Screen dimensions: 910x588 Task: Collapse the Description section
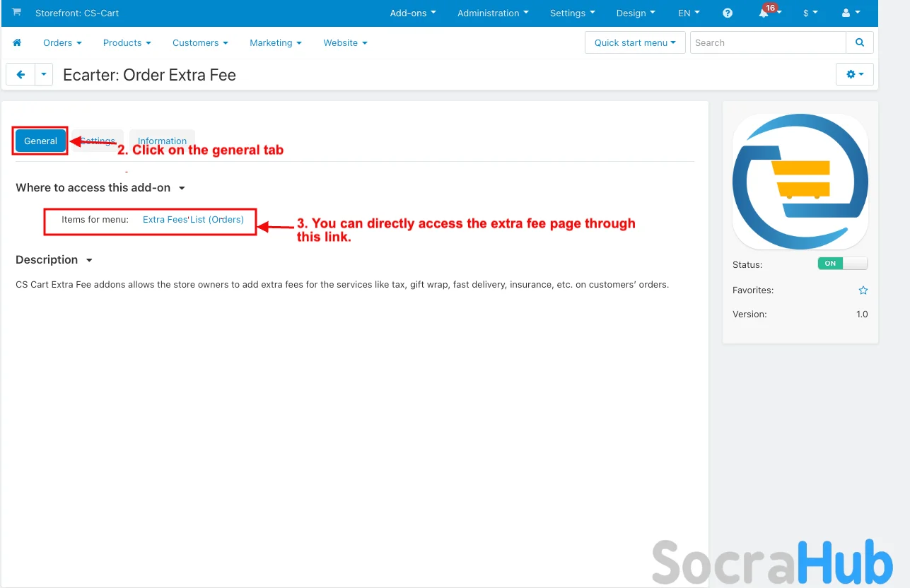point(54,260)
